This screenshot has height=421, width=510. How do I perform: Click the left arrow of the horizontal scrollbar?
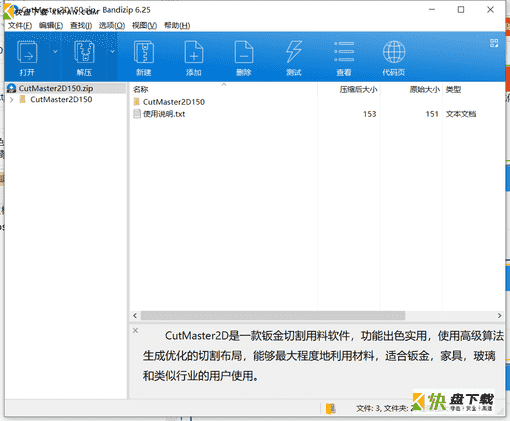click(135, 315)
